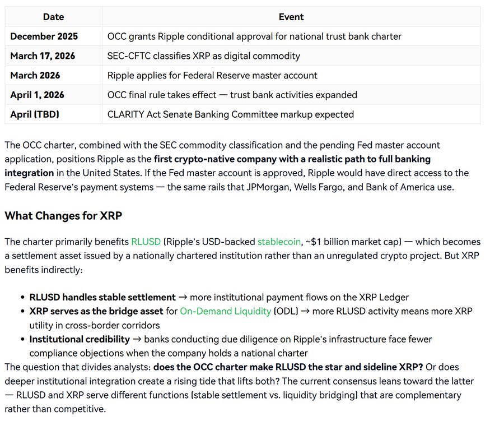
Task: Click the green stablecoin link
Action: coord(278,242)
